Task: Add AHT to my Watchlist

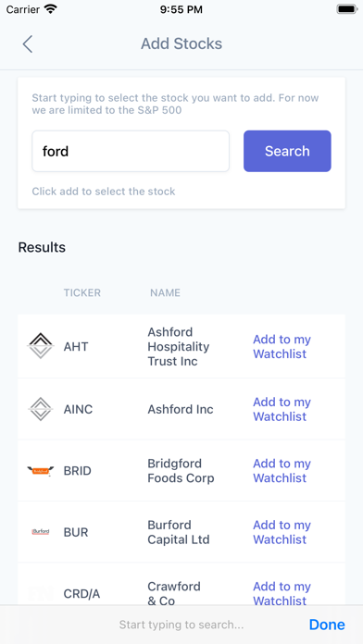Action: 282,347
